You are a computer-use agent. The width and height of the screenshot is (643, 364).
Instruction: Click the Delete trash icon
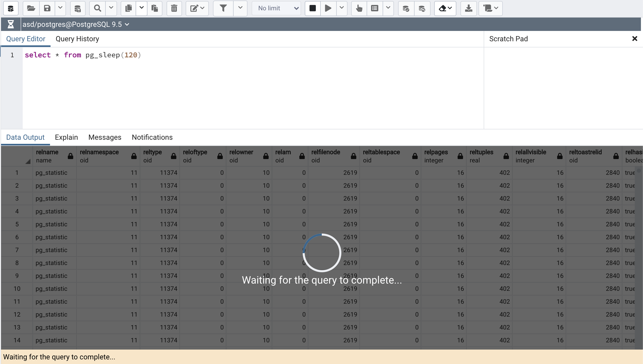[174, 9]
